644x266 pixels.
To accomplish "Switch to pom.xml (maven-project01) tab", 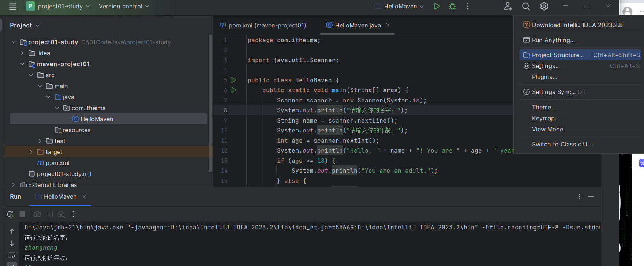I will point(263,25).
